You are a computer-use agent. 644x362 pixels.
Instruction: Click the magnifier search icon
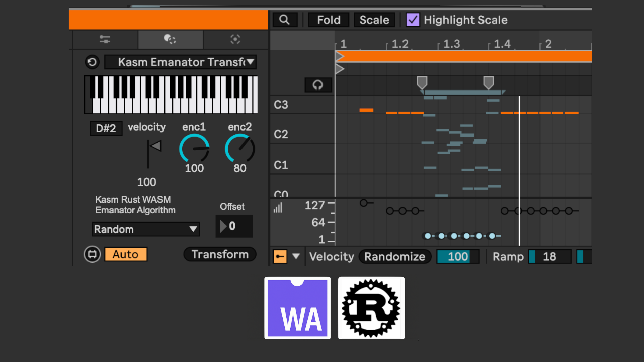(x=285, y=20)
